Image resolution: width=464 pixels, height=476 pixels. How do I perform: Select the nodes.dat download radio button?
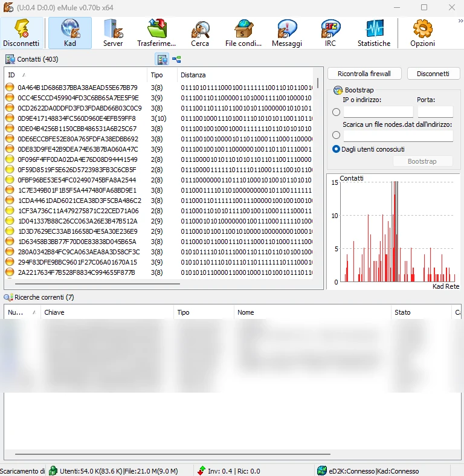coord(336,135)
